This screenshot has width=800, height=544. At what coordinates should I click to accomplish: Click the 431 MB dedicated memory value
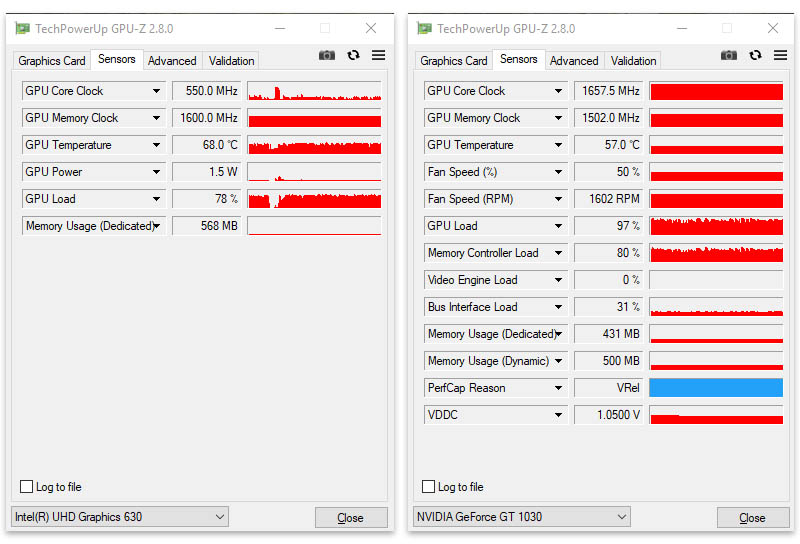pos(609,334)
